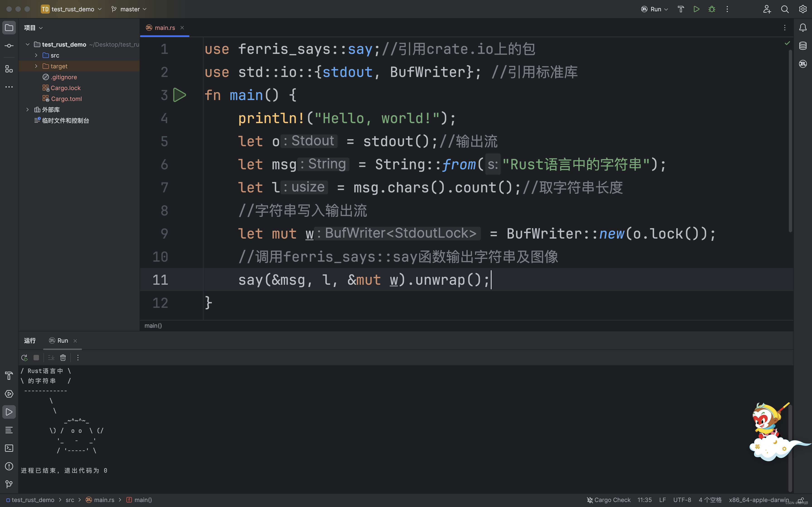Viewport: 812px width, 507px height.
Task: Open the Terminal tool window
Action: 9,448
